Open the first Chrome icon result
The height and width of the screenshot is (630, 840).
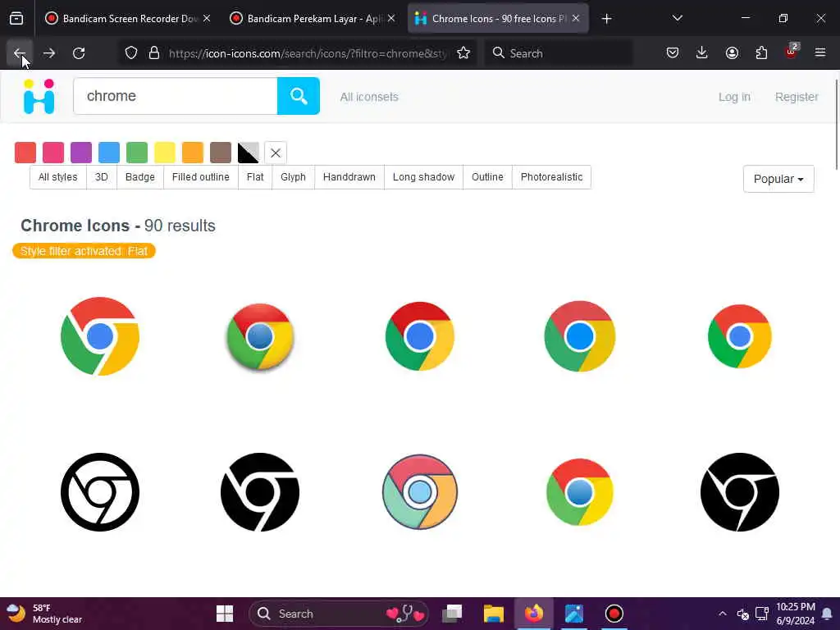[100, 336]
